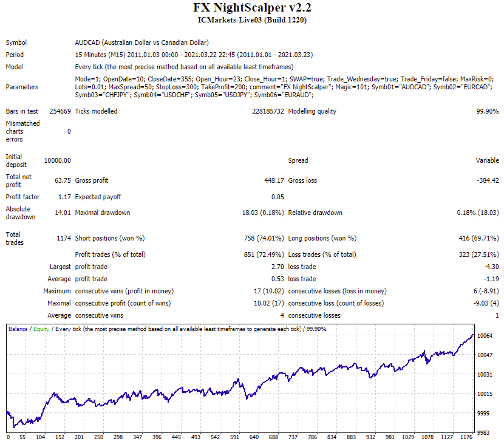504x444 pixels.
Task: Click the Equity legend label in chart
Action: pos(41,329)
